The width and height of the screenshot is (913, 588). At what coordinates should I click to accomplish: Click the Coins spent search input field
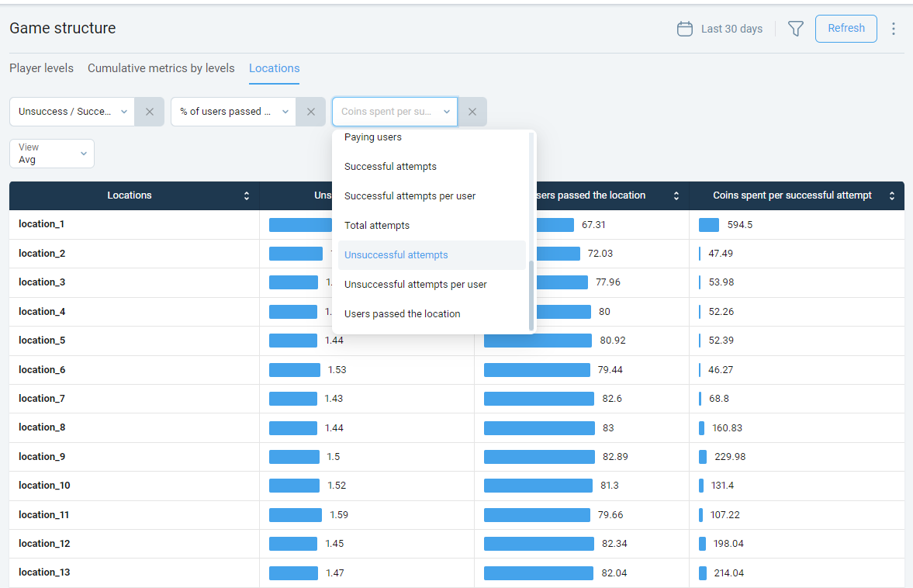pos(386,112)
